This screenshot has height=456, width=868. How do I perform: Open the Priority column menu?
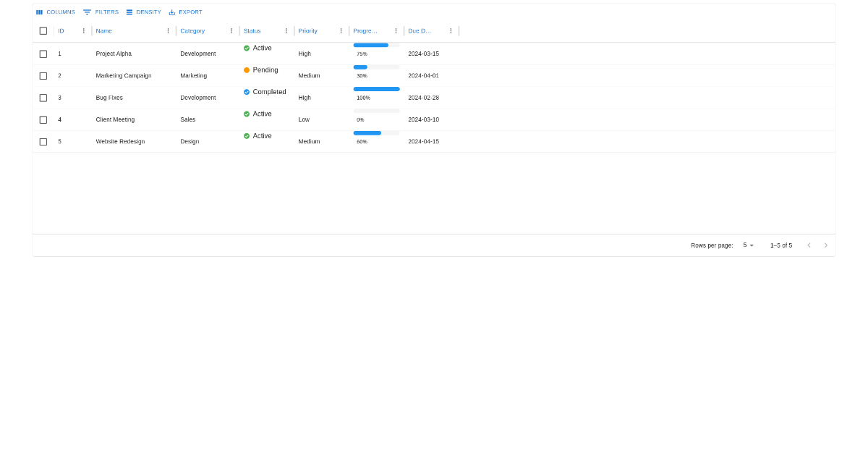pyautogui.click(x=341, y=31)
